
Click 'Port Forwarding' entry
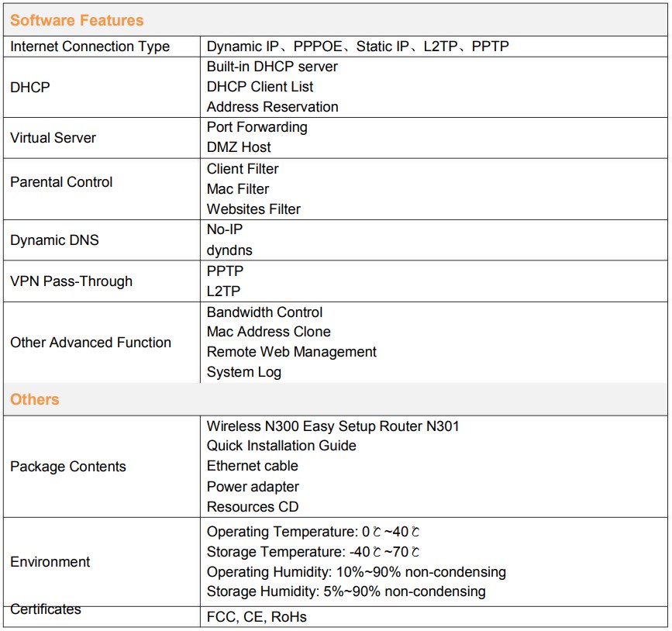257,127
